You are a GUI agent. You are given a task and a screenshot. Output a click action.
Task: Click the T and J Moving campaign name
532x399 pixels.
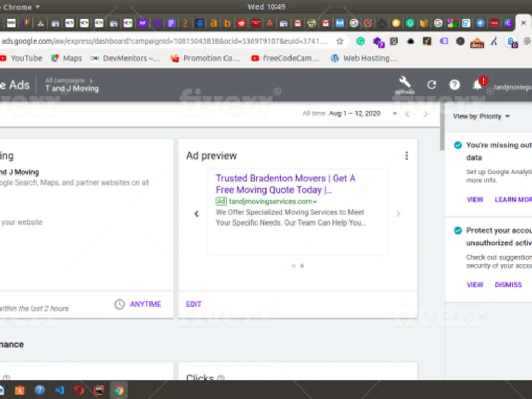[x=72, y=88]
